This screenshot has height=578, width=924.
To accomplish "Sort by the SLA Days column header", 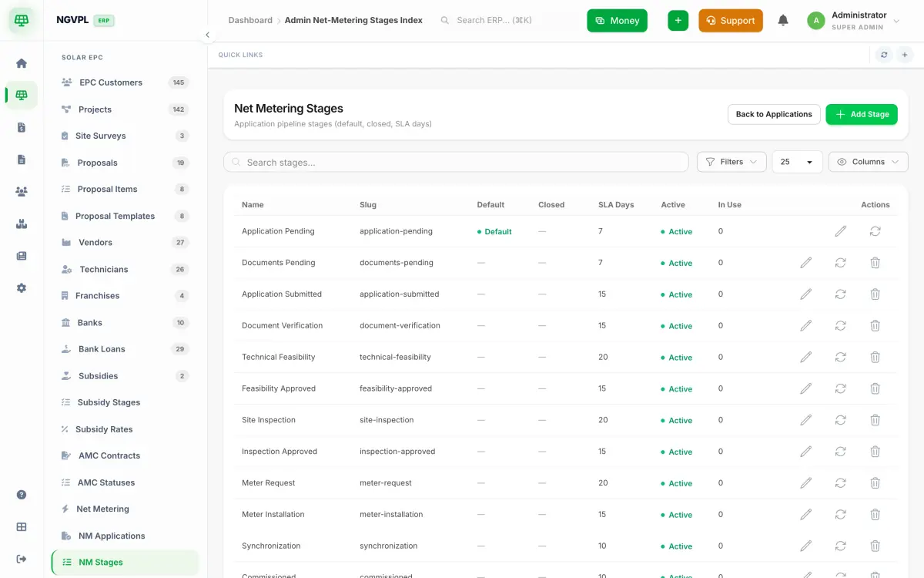I will pyautogui.click(x=616, y=205).
